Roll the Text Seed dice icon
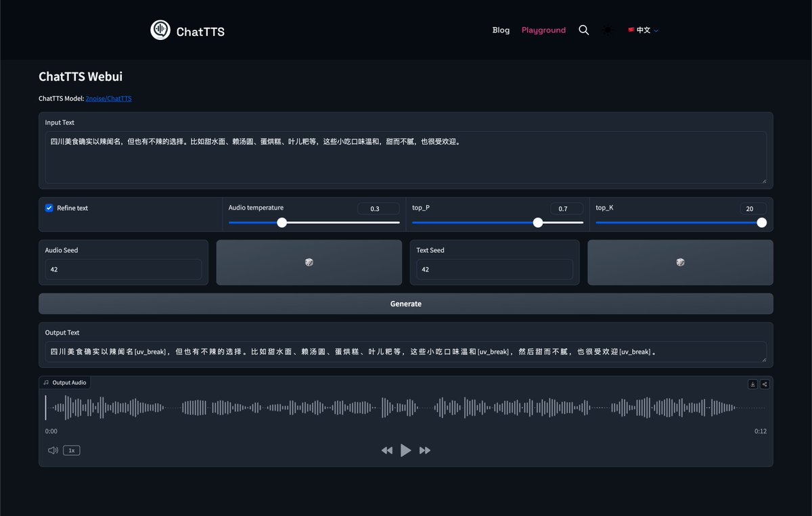This screenshot has height=516, width=812. click(679, 262)
